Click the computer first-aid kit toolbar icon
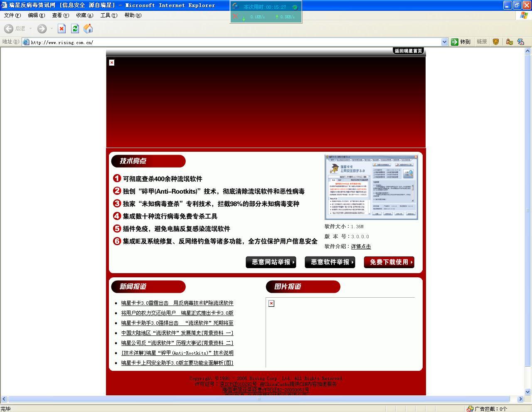The height and width of the screenshot is (412, 532). coord(520,42)
